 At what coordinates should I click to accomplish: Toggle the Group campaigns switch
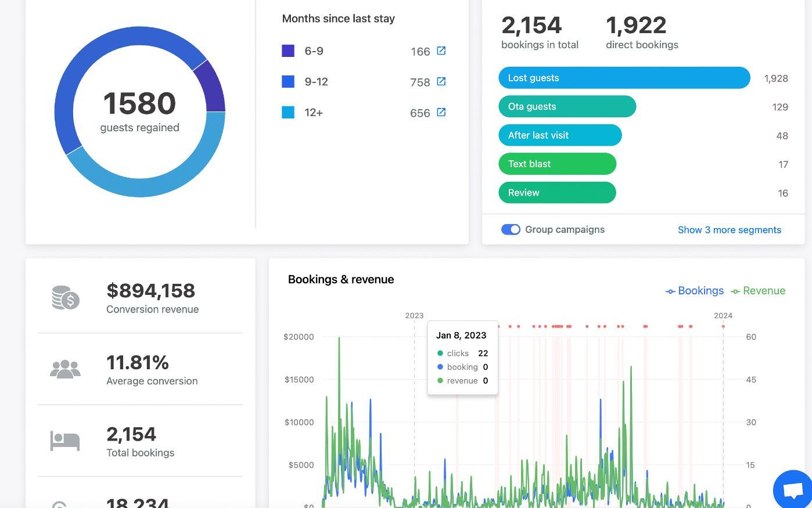pyautogui.click(x=511, y=229)
